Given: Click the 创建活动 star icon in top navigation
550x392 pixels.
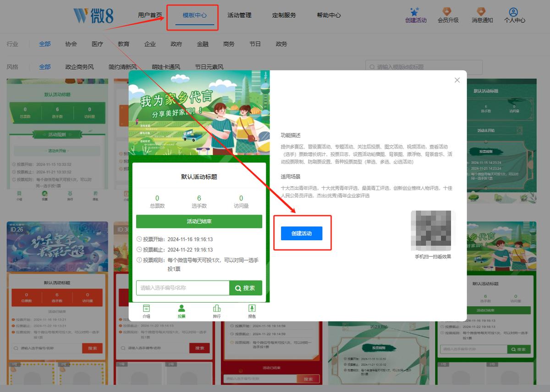Looking at the screenshot, I should pos(415,12).
